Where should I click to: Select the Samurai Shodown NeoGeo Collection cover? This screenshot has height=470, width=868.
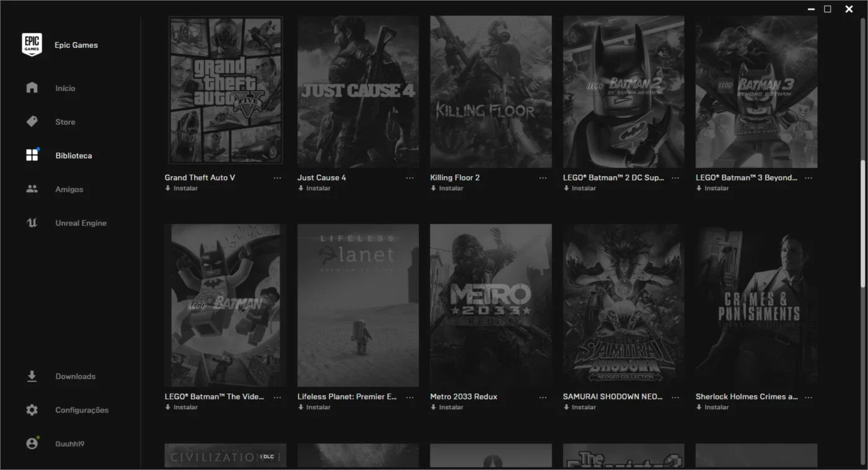(x=624, y=306)
